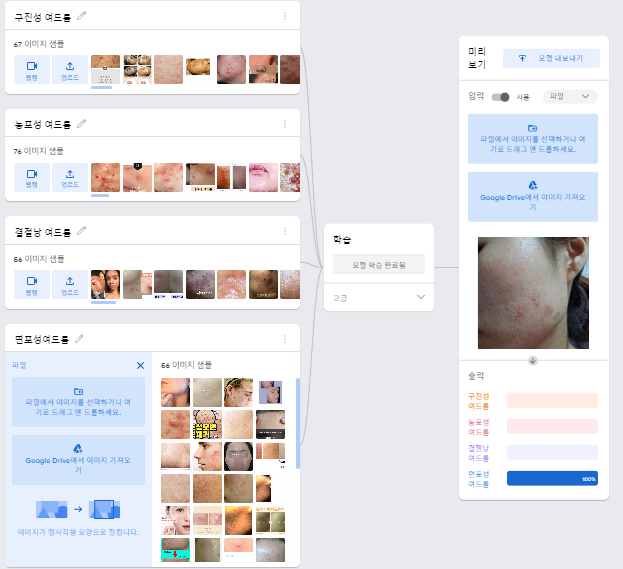Screen dimensions: 623x569
Task: Select the lips sample in 농포성 여드름
Action: click(263, 177)
